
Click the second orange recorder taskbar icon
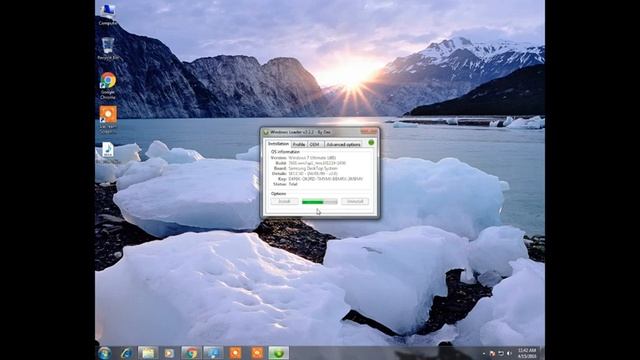(257, 353)
